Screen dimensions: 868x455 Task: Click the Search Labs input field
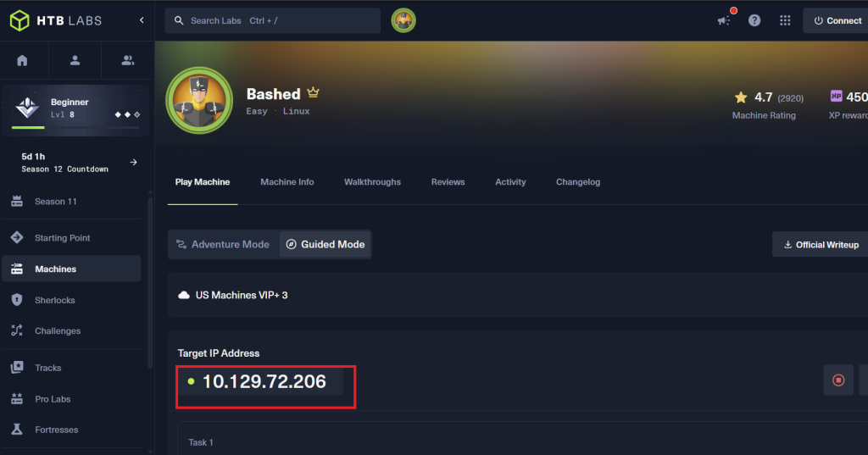pos(273,20)
